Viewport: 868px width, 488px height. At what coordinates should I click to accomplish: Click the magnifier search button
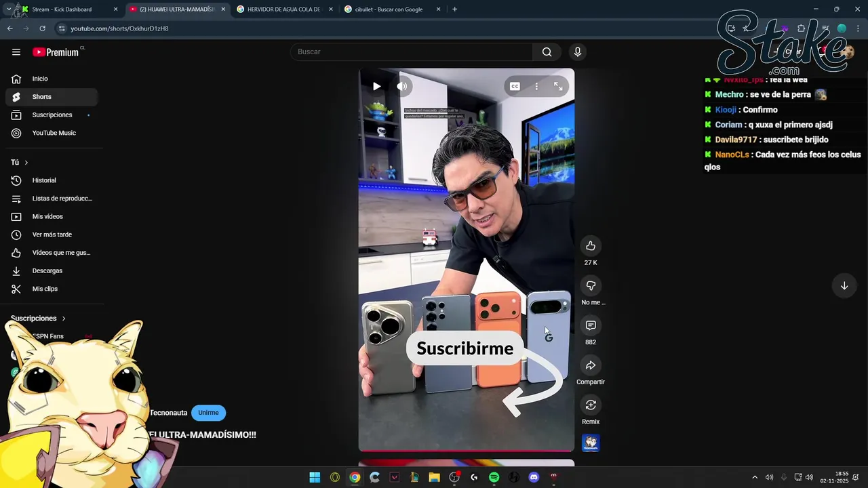(547, 52)
